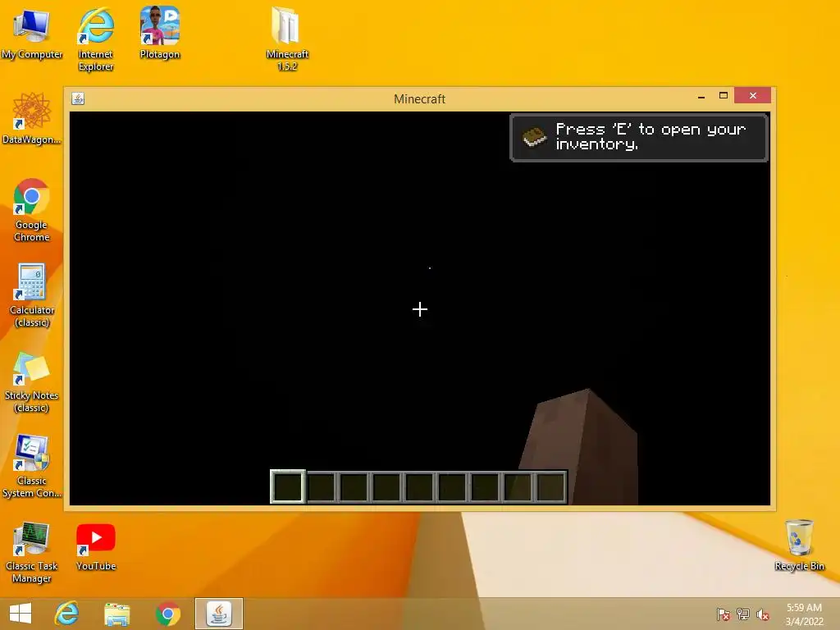This screenshot has width=840, height=630.
Task: Open the network tray icon
Action: point(743,614)
